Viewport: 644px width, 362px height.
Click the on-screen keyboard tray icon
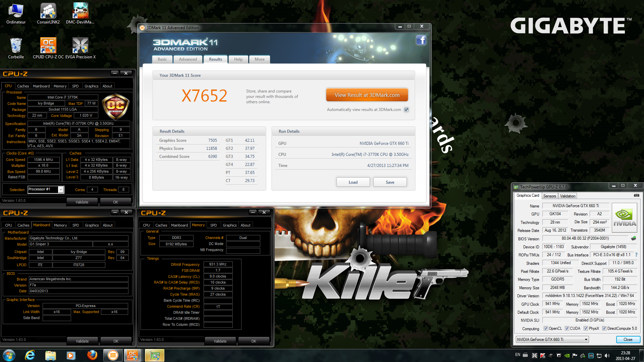click(525, 355)
